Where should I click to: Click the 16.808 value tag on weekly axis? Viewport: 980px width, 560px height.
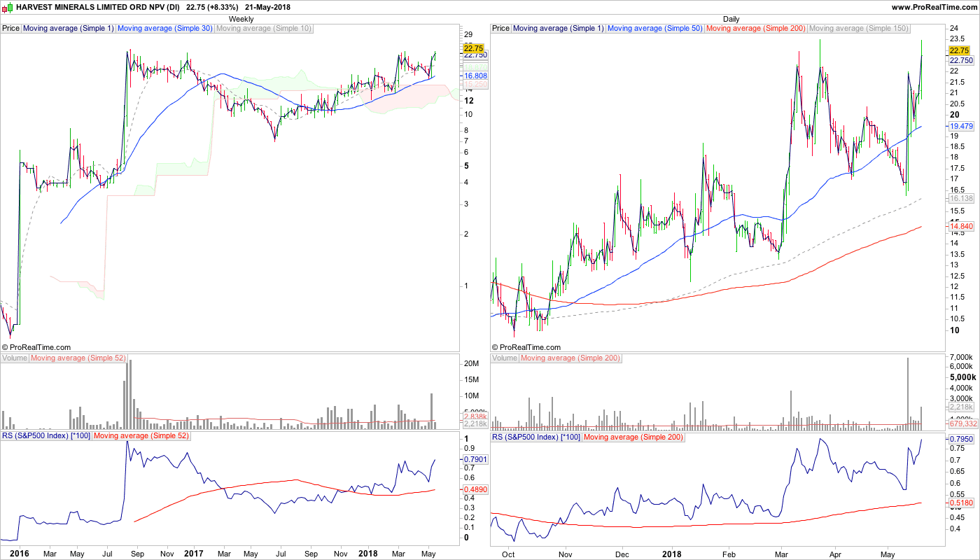click(475, 76)
